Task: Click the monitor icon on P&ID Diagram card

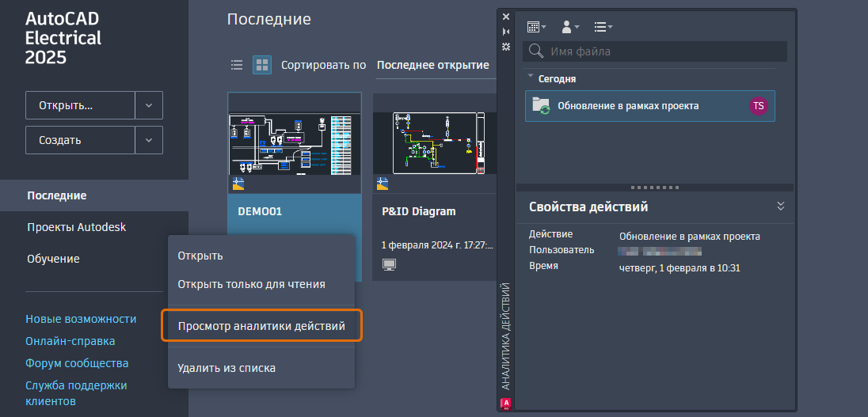Action: coord(389,265)
